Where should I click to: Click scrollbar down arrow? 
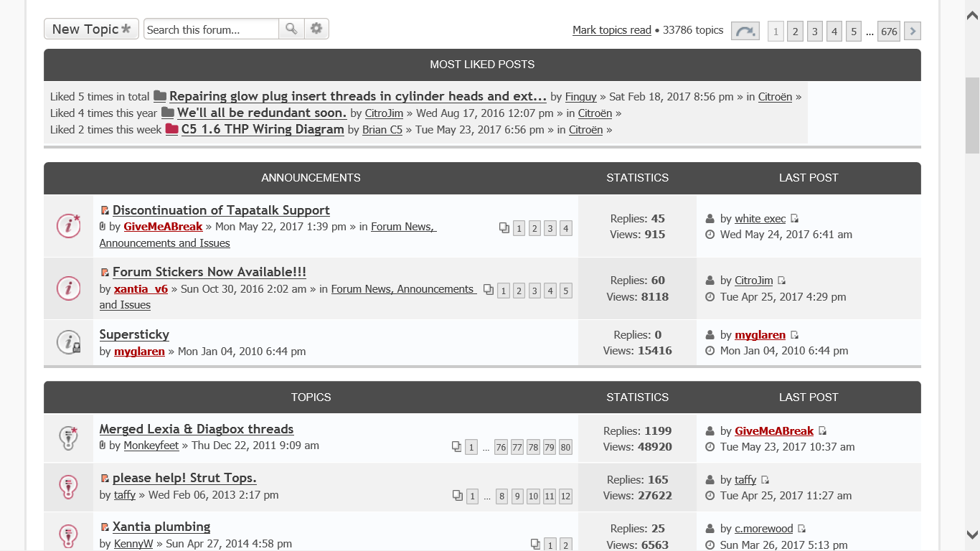tap(972, 534)
